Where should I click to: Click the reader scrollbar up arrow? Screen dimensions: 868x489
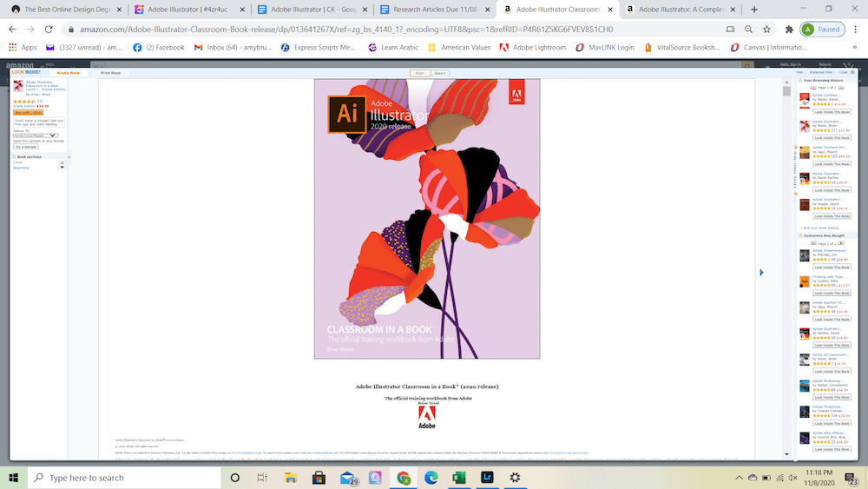pyautogui.click(x=786, y=83)
